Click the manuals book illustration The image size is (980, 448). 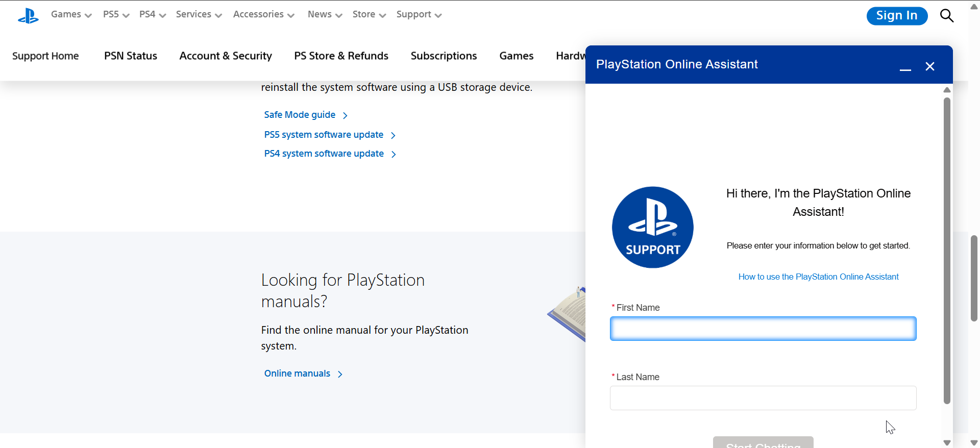(568, 314)
